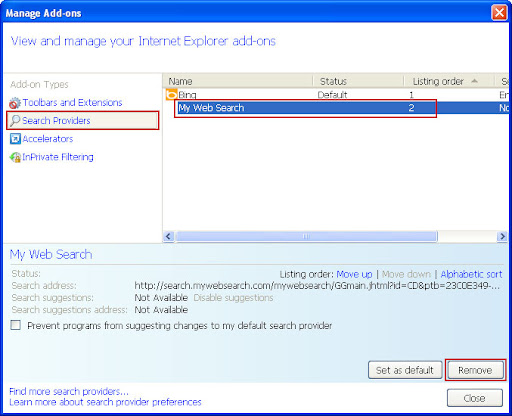Click the Listing order sort arrow
This screenshot has width=512, height=416.
tap(475, 81)
